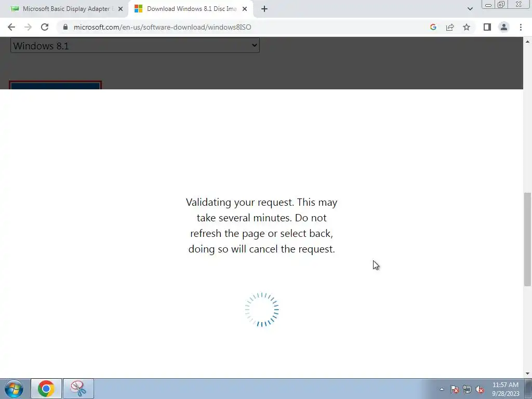532x399 pixels.
Task: Click the scrollbar up arrow
Action: (528, 42)
